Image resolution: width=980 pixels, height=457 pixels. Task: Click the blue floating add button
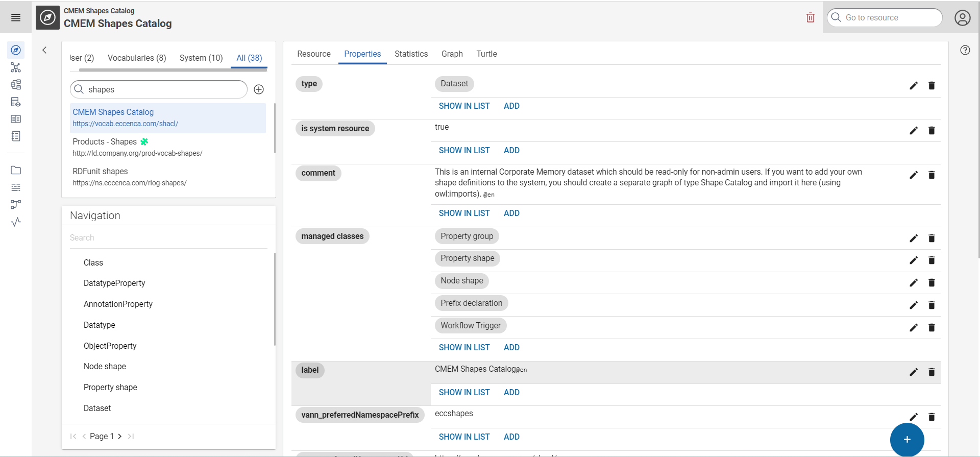[x=906, y=440]
